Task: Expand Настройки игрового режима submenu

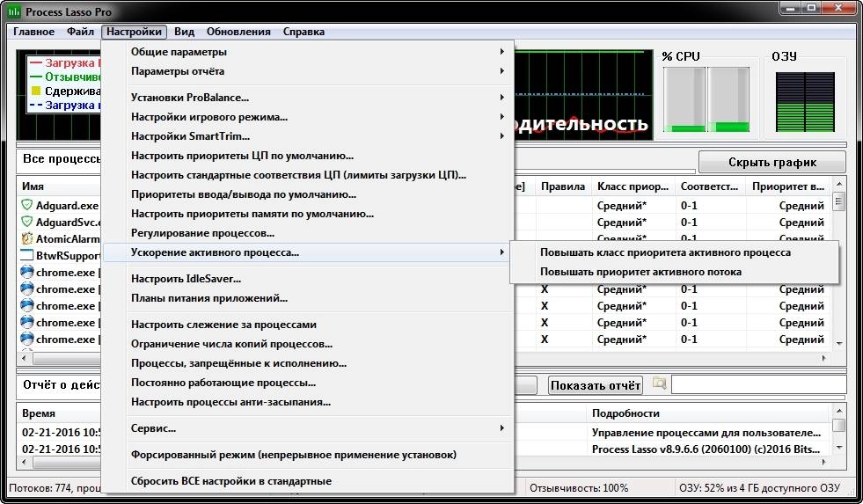Action: coord(308,117)
